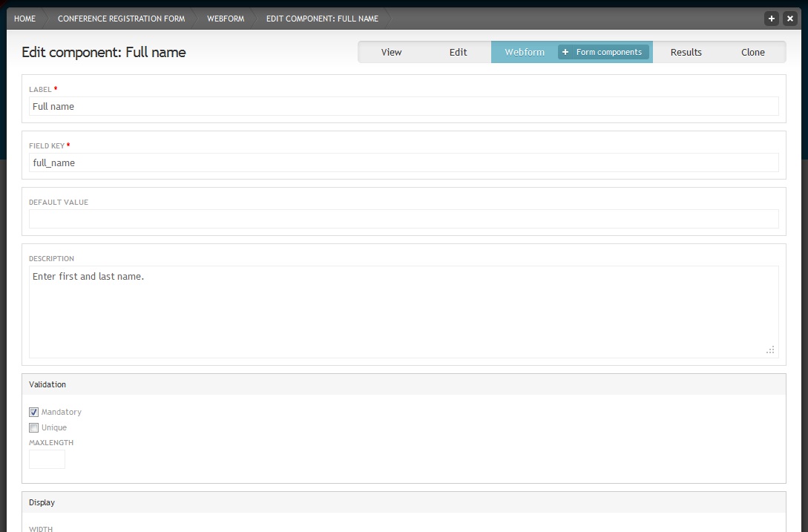Open Conference Registration Form breadcrumb
Screen dimensions: 808x532
(121, 19)
